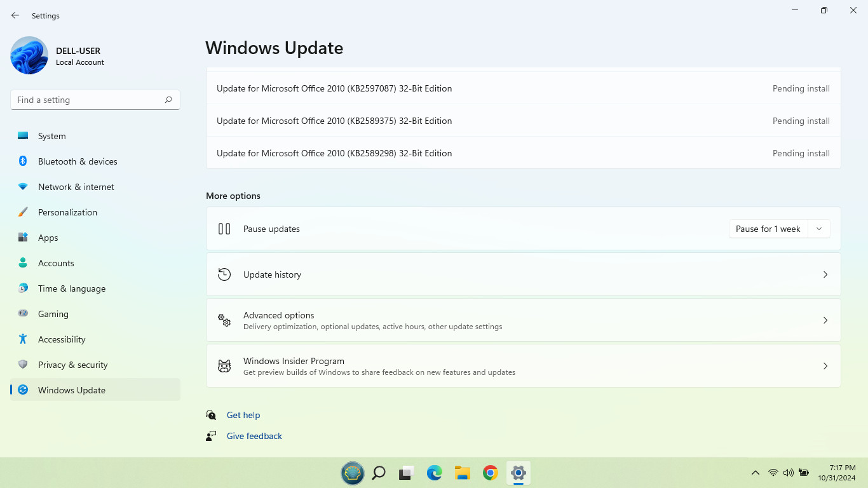The height and width of the screenshot is (488, 868).
Task: Select Time & language
Action: [x=95, y=288]
